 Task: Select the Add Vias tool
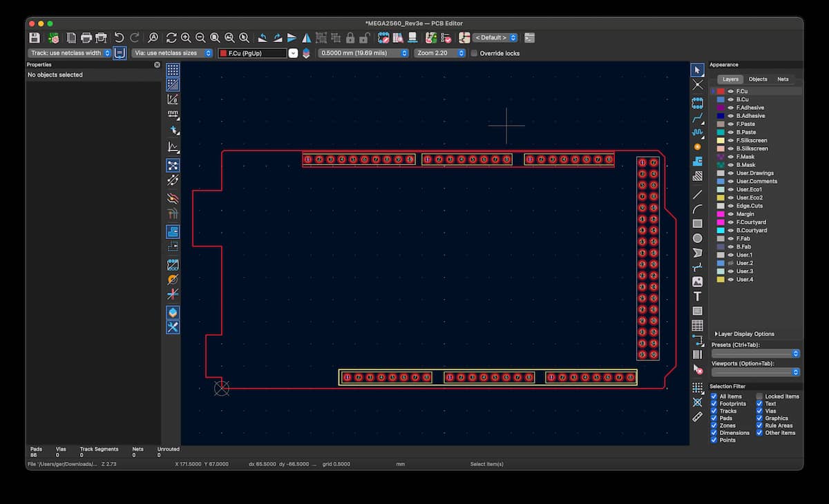pyautogui.click(x=698, y=146)
